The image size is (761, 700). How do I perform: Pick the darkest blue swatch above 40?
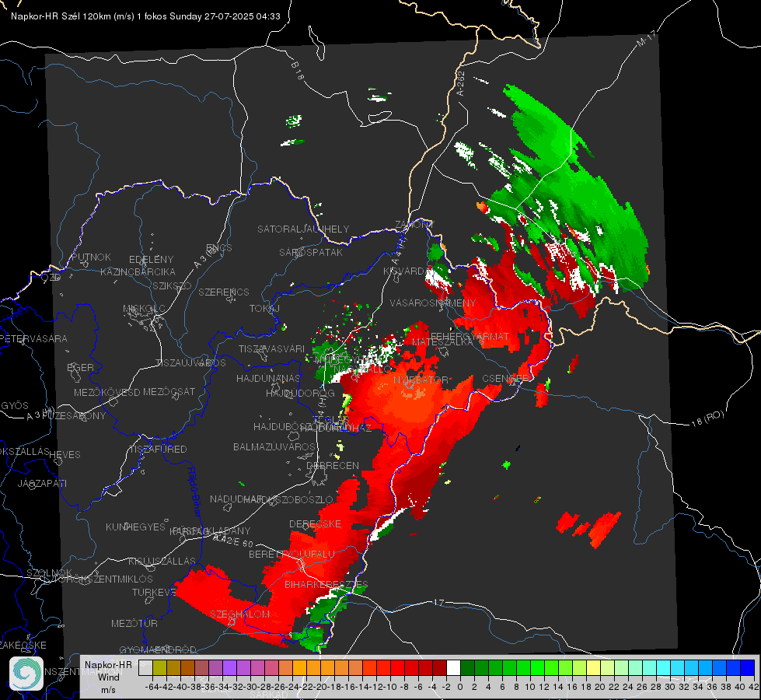[x=748, y=668]
